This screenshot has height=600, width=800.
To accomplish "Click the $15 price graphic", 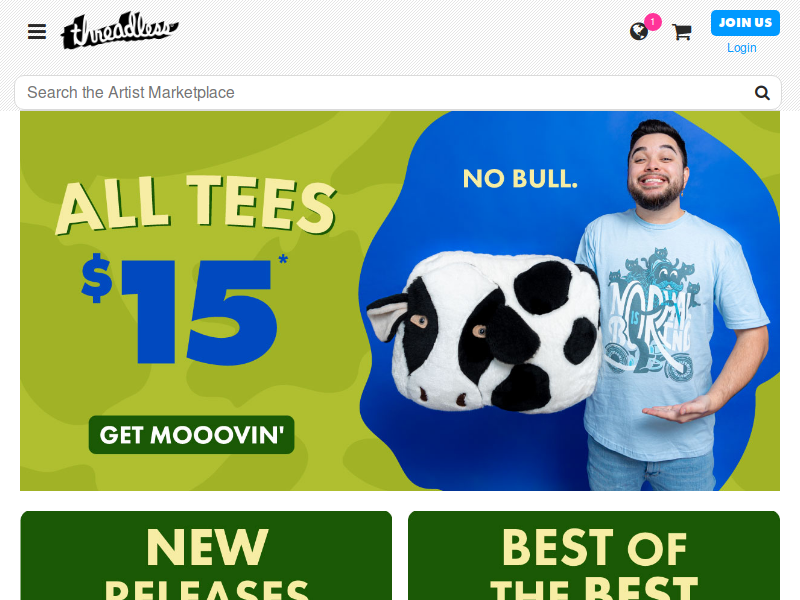I will coord(179,310).
